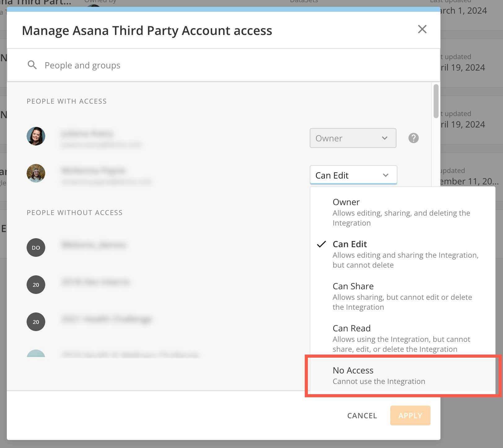The width and height of the screenshot is (503, 448).
Task: Select the No Access option
Action: 403,376
